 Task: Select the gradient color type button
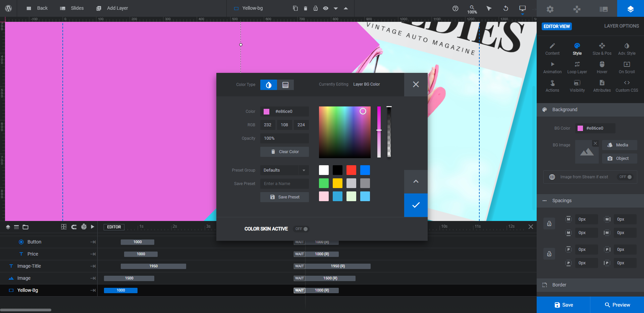(x=285, y=85)
